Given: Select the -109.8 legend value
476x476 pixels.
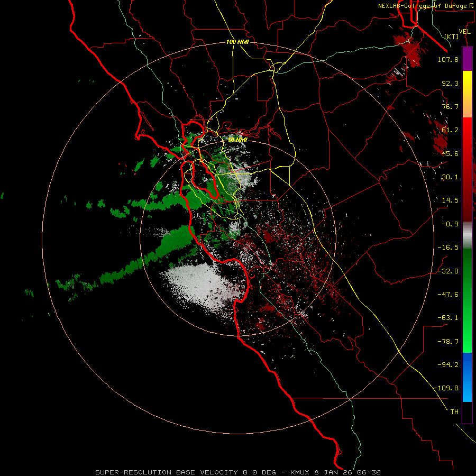Looking at the screenshot, I should (x=446, y=388).
